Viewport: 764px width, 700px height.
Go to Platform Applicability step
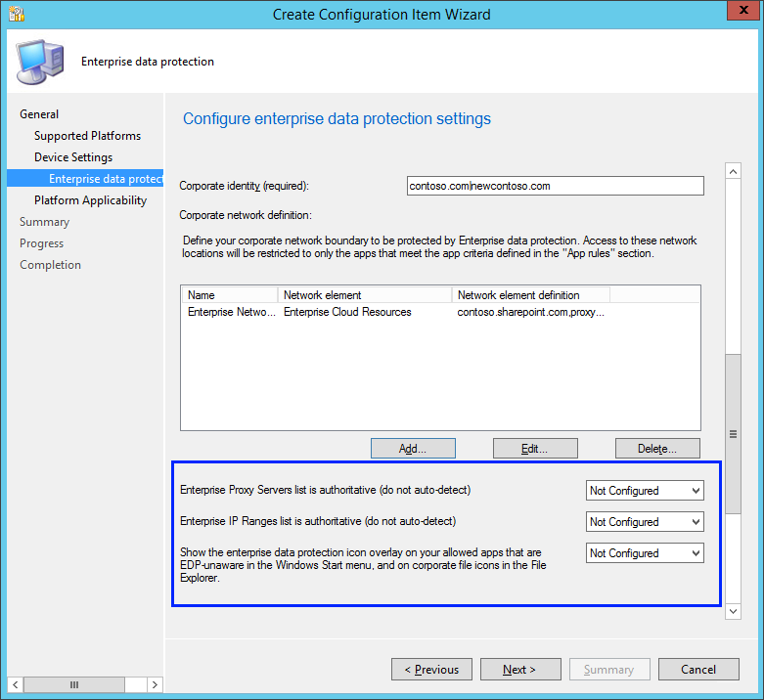pos(90,200)
